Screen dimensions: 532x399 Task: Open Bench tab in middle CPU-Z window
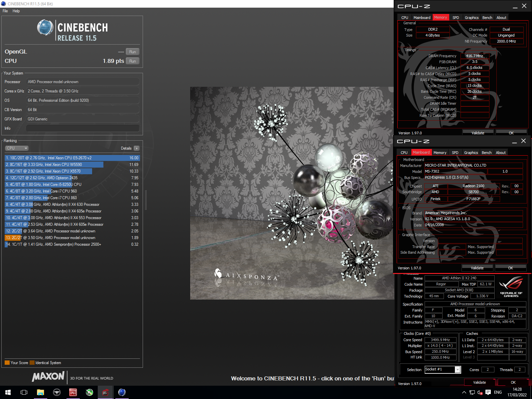click(486, 153)
